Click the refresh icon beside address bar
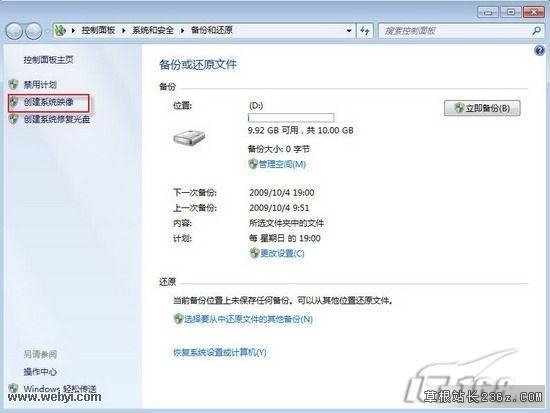 click(365, 31)
